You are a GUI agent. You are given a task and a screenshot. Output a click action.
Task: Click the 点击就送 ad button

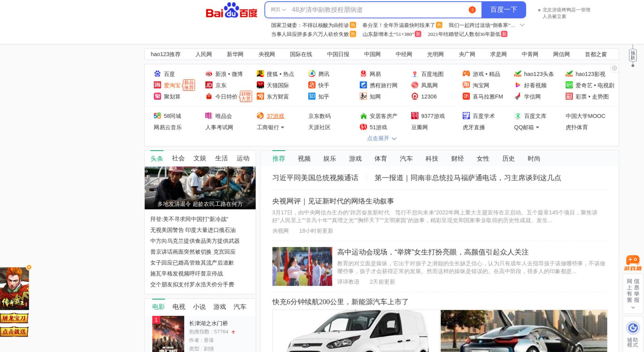(x=14, y=332)
